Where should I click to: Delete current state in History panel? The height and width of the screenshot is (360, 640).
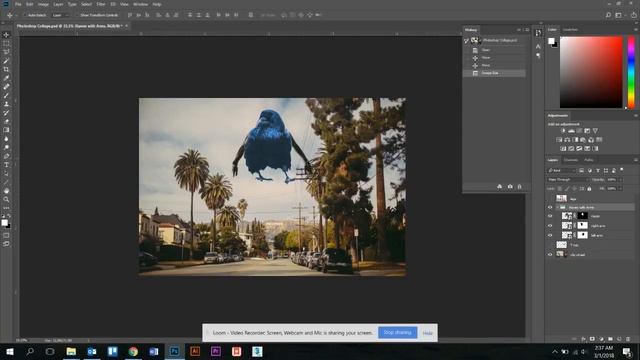(x=520, y=187)
